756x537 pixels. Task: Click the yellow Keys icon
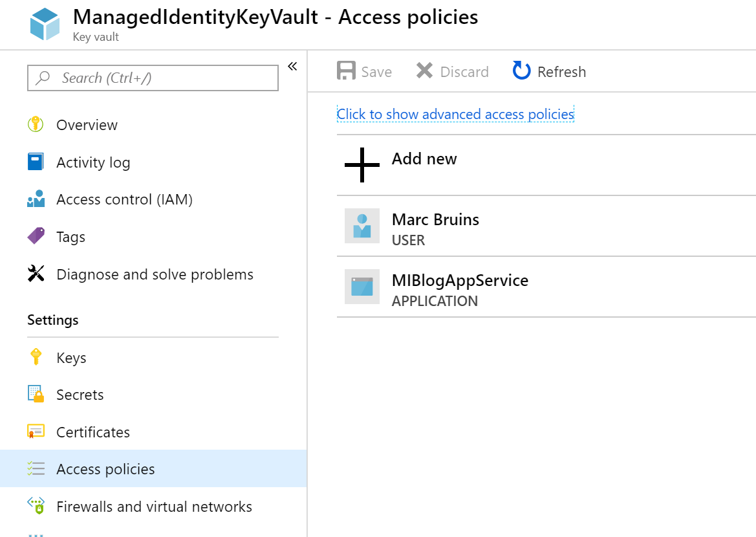(36, 357)
